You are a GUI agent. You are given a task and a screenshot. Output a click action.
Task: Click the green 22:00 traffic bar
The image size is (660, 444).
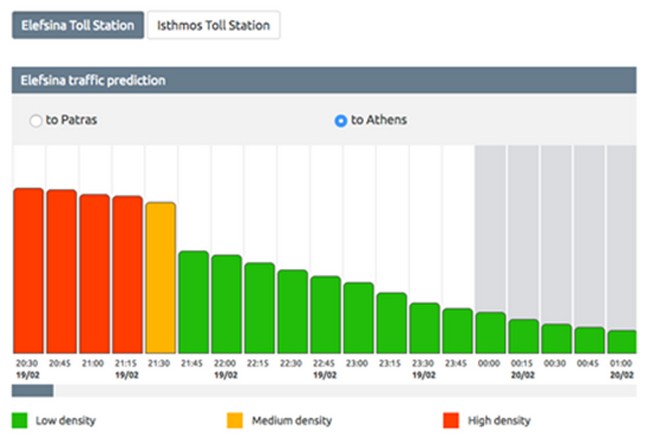click(226, 302)
